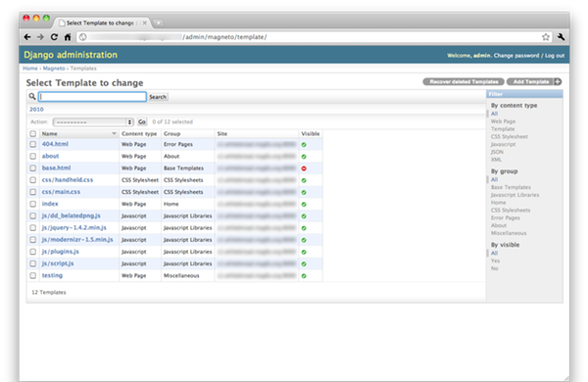
Task: Filter content type by JSON
Action: tap(497, 152)
